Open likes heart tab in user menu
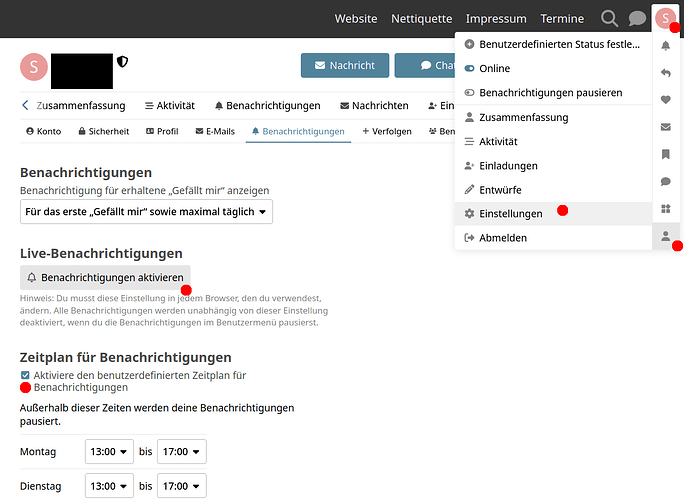Viewport: 684px width, 500px height. pyautogui.click(x=666, y=100)
